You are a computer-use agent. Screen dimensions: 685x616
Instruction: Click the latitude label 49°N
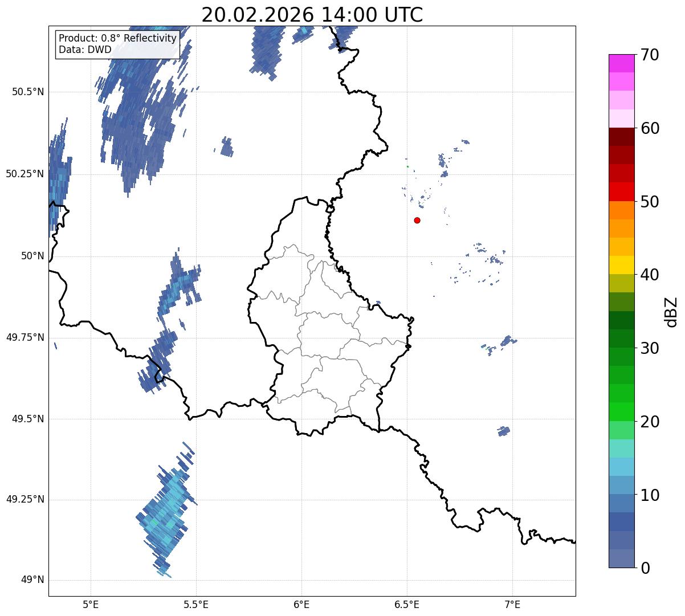(x=32, y=580)
